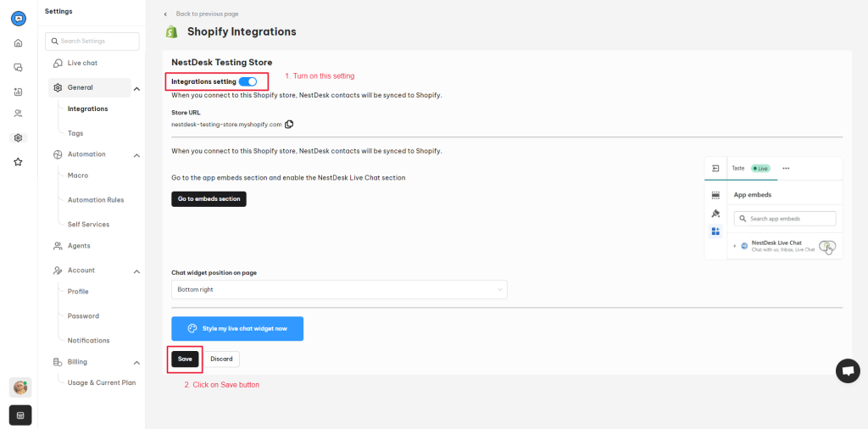Viewport: 868px width, 429px height.
Task: Open the Chat widget position dropdown
Action: 339,289
